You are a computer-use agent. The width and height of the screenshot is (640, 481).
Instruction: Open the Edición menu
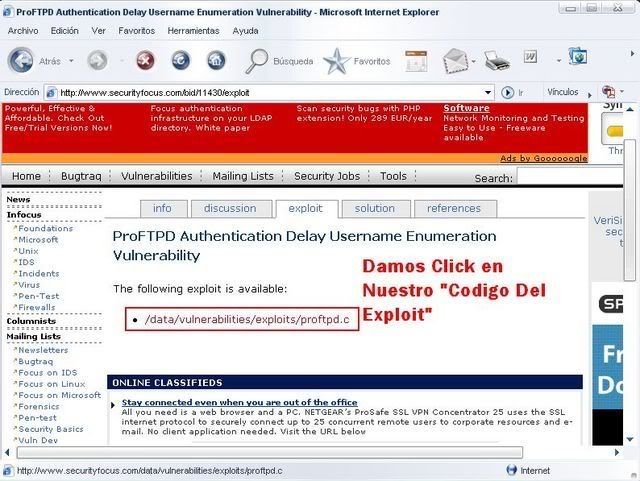click(64, 31)
